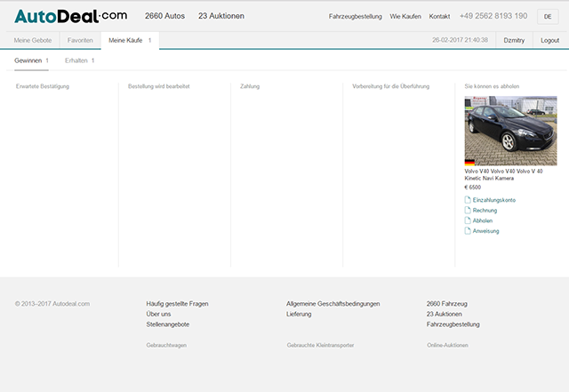Open the Einzahlungskonto document link
Viewport: 569px width, 392px height.
494,200
